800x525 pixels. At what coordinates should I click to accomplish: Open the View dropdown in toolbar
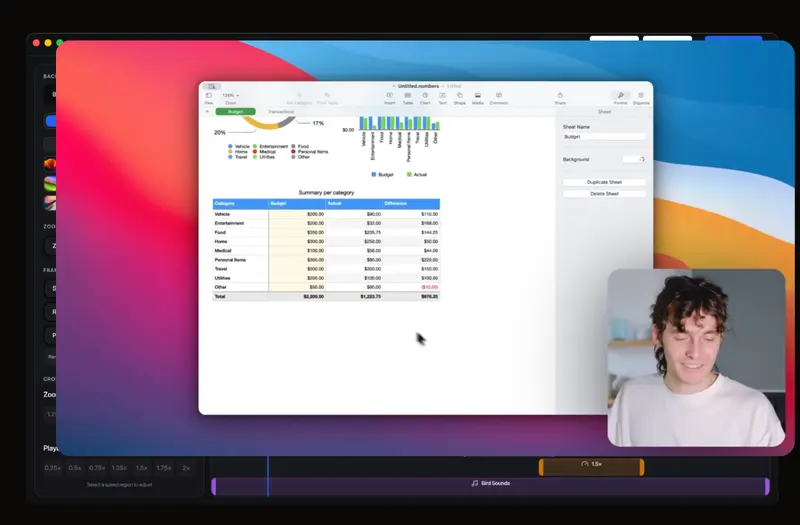209,96
